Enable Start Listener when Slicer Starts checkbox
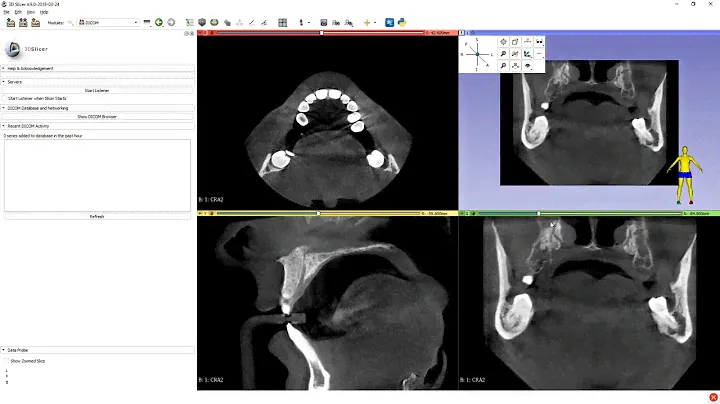Viewport: 720px width, 404px height. click(x=5, y=99)
